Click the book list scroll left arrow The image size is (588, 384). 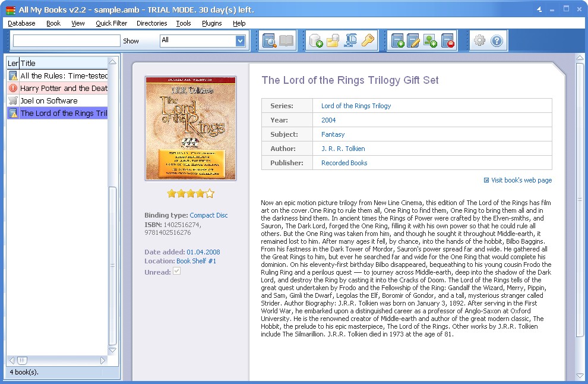[x=12, y=360]
